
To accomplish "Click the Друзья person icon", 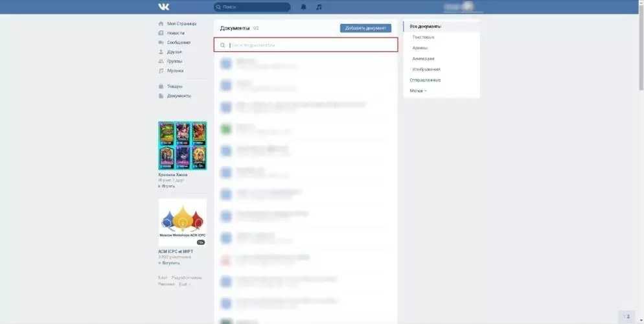I will point(161,52).
